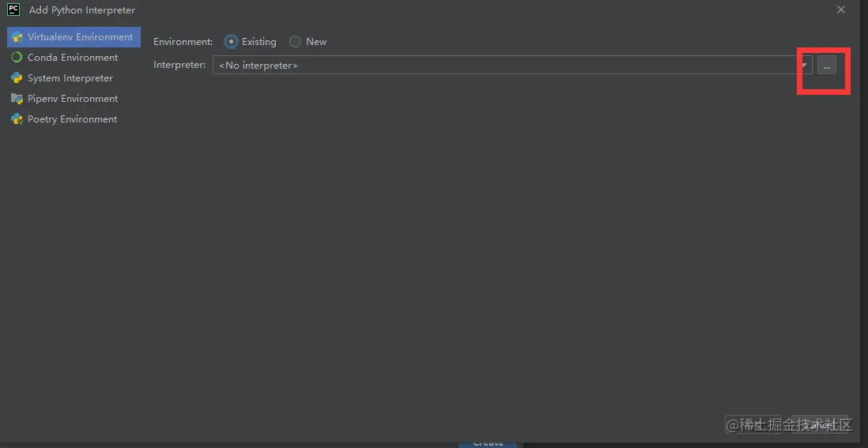
Task: Click the ellipsis browse button beside Interpreter
Action: point(826,66)
